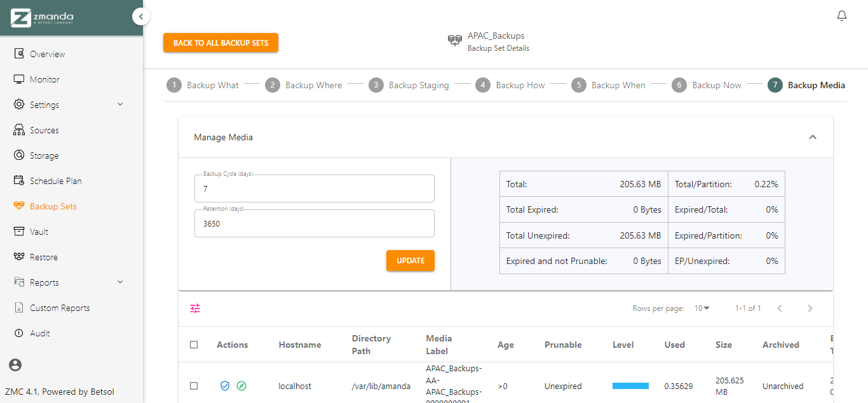Open Overview in sidebar
Viewport: 868px width, 403px height.
48,54
